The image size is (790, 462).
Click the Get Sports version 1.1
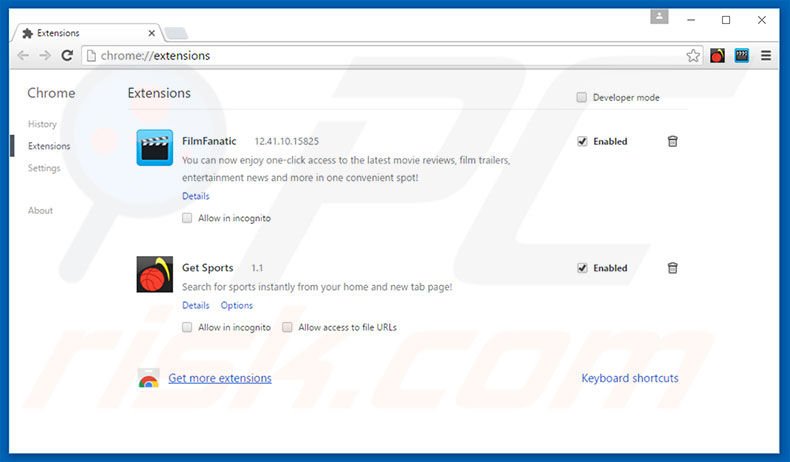(x=257, y=268)
